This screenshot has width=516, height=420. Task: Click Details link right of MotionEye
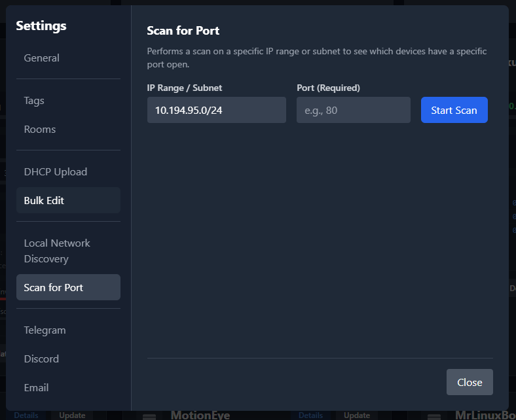pyautogui.click(x=310, y=415)
